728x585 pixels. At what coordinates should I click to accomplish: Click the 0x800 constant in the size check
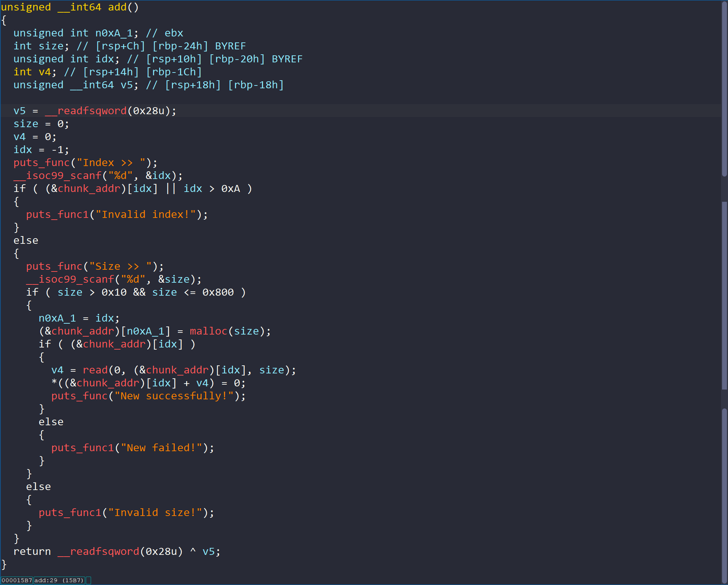[218, 292]
